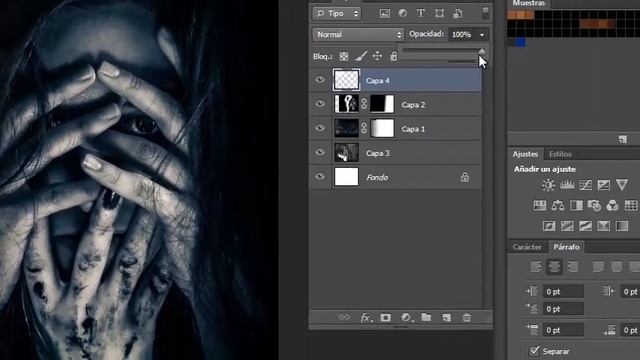This screenshot has height=360, width=640.
Task: Switch to the Carácter tab
Action: (x=527, y=247)
